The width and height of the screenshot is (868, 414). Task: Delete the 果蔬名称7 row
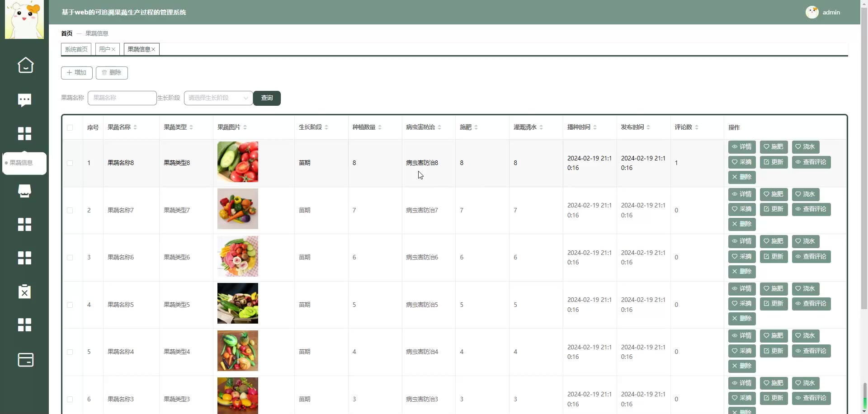pyautogui.click(x=742, y=224)
